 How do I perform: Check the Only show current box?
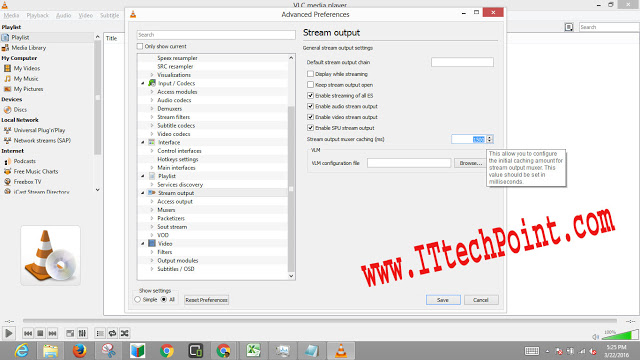point(140,46)
